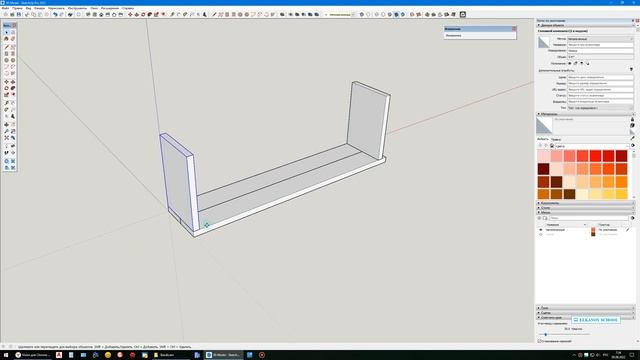
Task: Select the Rotate tool in left toolbar
Action: (x=7, y=88)
